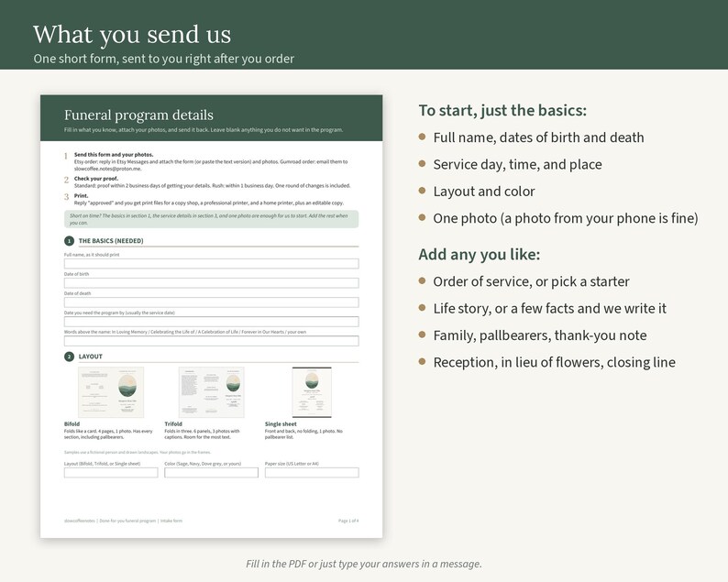Click 'Reception, in lieu of flowers' bullet

(x=555, y=362)
